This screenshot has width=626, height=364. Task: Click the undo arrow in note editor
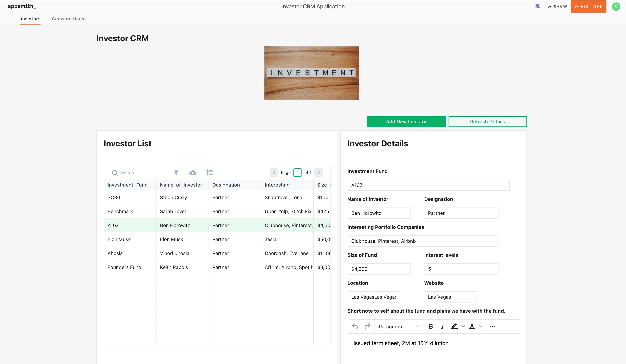[x=355, y=326]
